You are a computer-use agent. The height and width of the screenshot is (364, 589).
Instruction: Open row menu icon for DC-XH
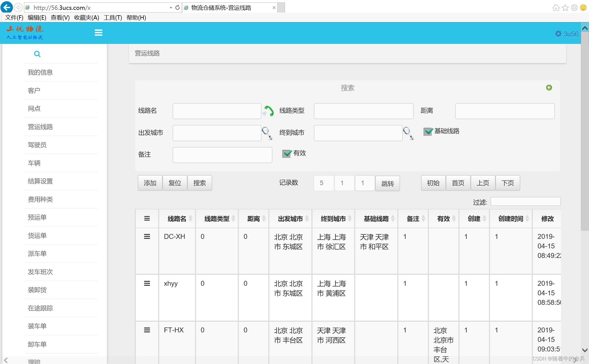[147, 236]
